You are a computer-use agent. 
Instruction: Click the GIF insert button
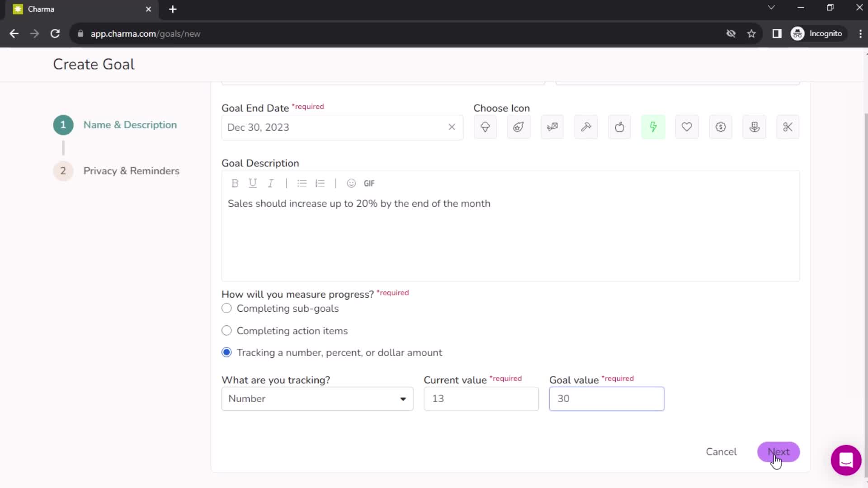[x=370, y=183]
